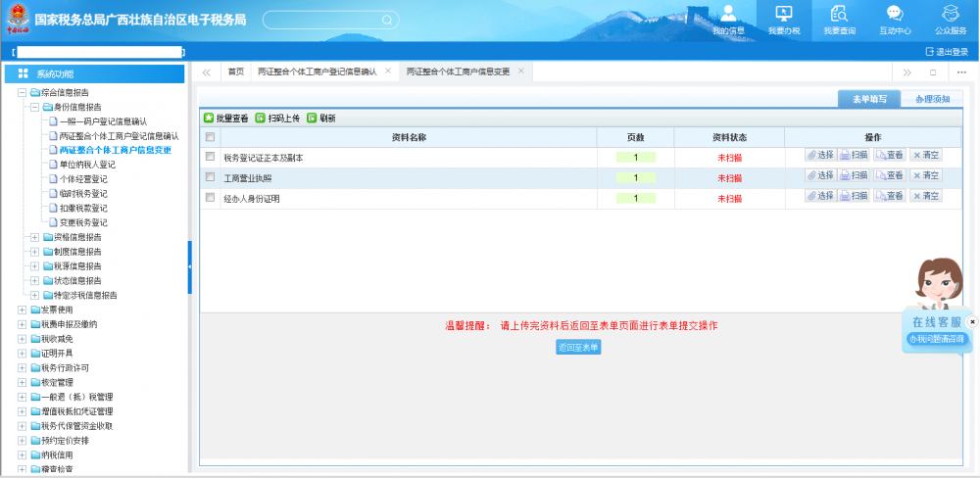980x478 pixels.
Task: Switch to the 首页 tab
Action: click(x=235, y=72)
